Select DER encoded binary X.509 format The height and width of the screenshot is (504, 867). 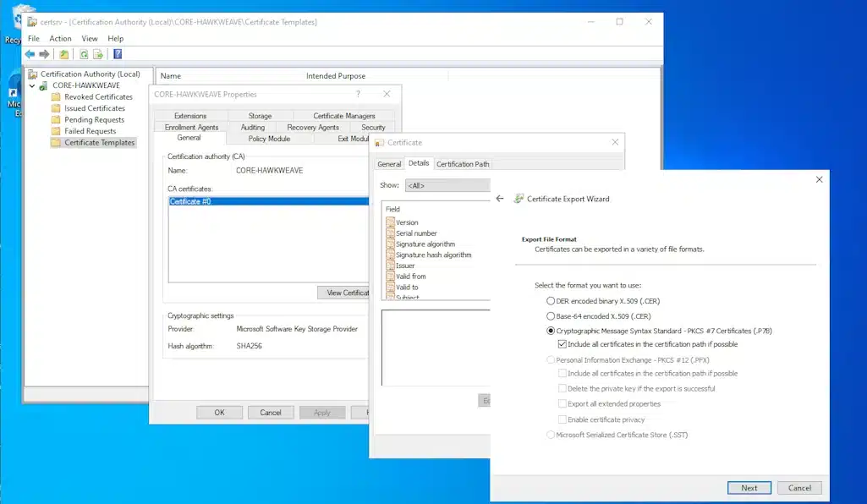551,301
